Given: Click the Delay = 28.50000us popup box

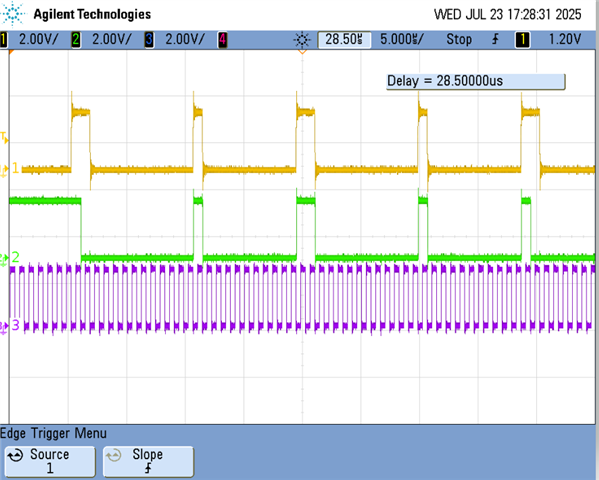Looking at the screenshot, I should coord(476,81).
